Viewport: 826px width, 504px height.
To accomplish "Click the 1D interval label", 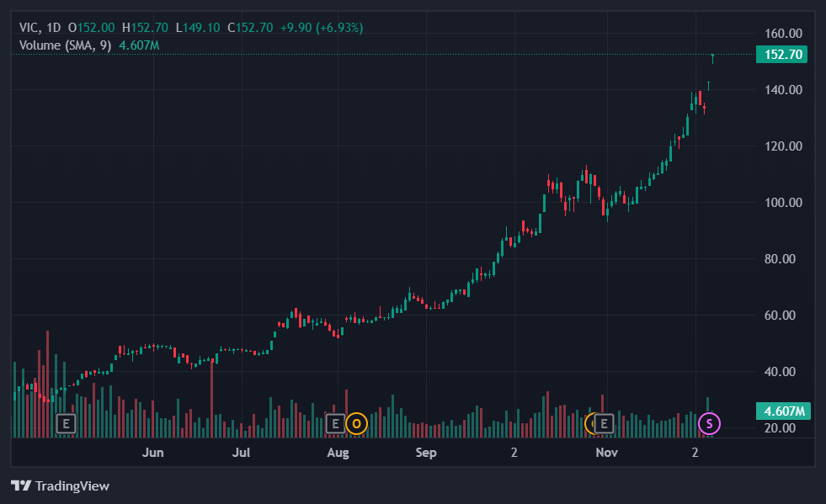I will click(53, 28).
